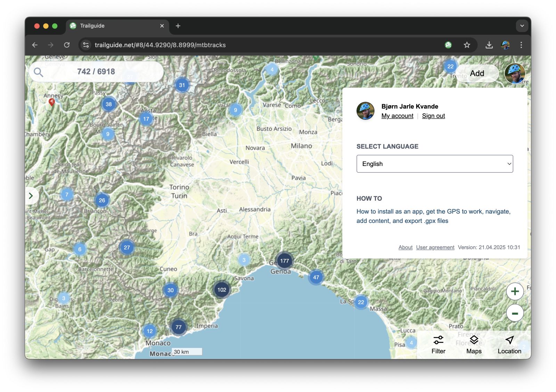Open the 30 trails cluster near Cuneo
556x392 pixels.
[170, 290]
